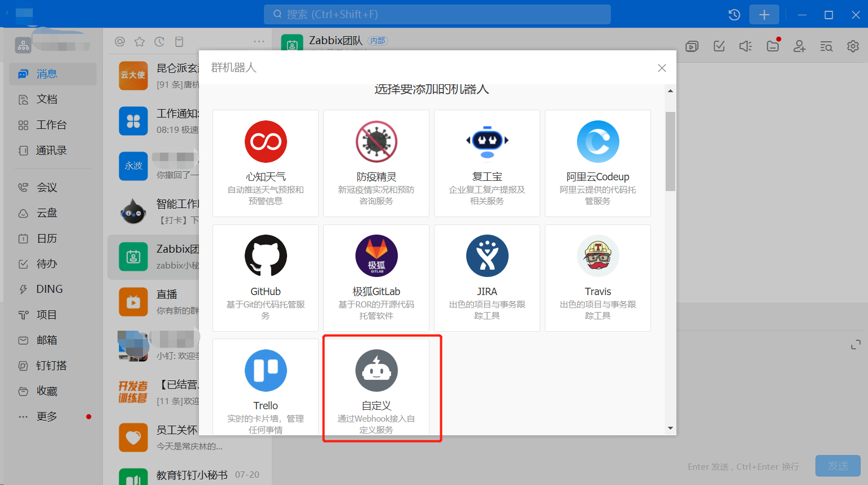Open 收藏 favorites
The height and width of the screenshot is (485, 868).
click(53, 391)
